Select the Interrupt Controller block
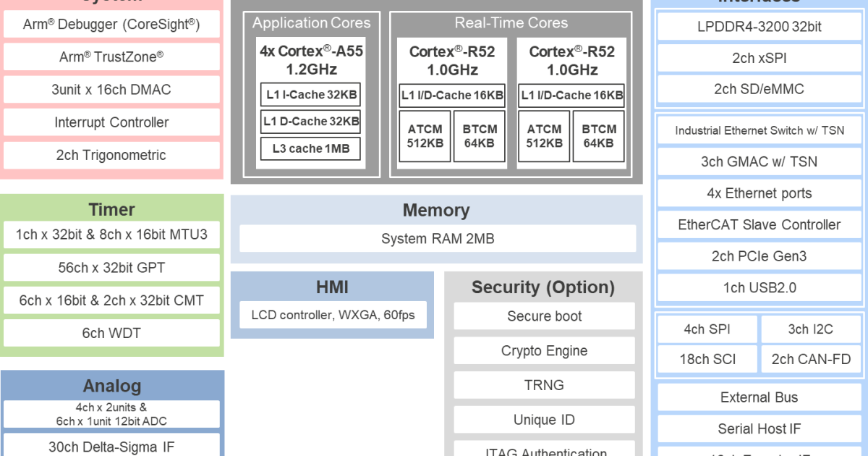This screenshot has width=868, height=456. tap(111, 122)
